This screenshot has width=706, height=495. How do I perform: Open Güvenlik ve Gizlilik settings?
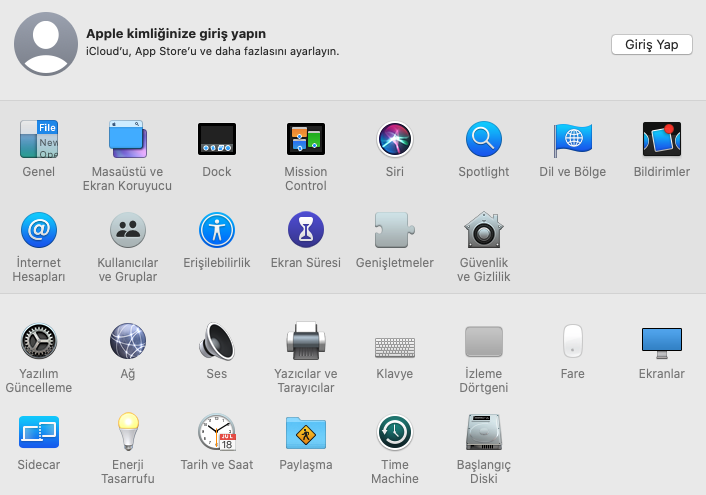[x=484, y=230]
